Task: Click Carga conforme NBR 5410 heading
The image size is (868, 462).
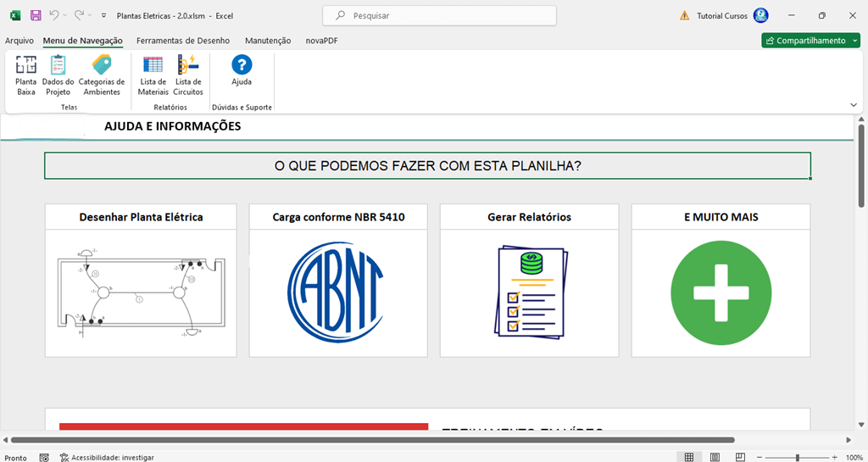Action: (338, 218)
